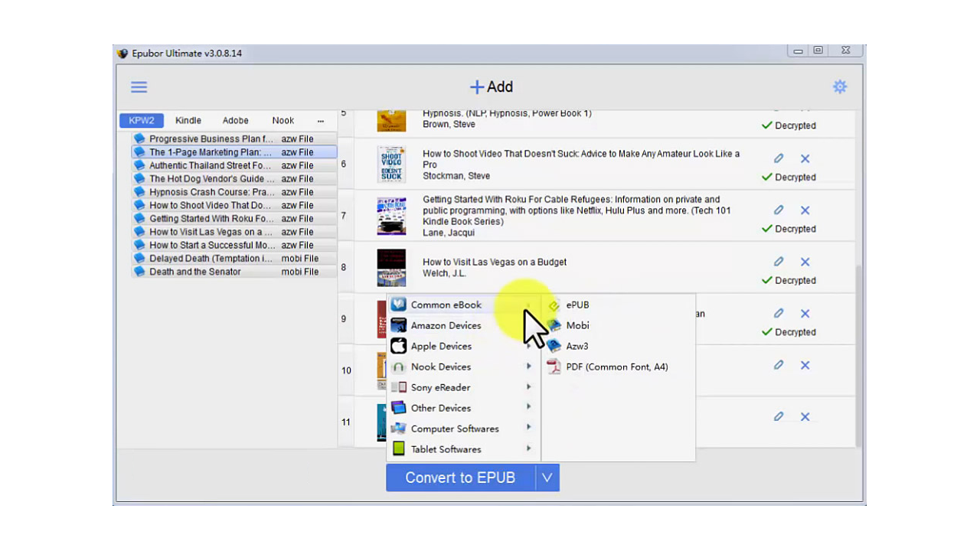Open Tablet Softwares submenu
Viewport: 980px width, 551px height.
(464, 449)
